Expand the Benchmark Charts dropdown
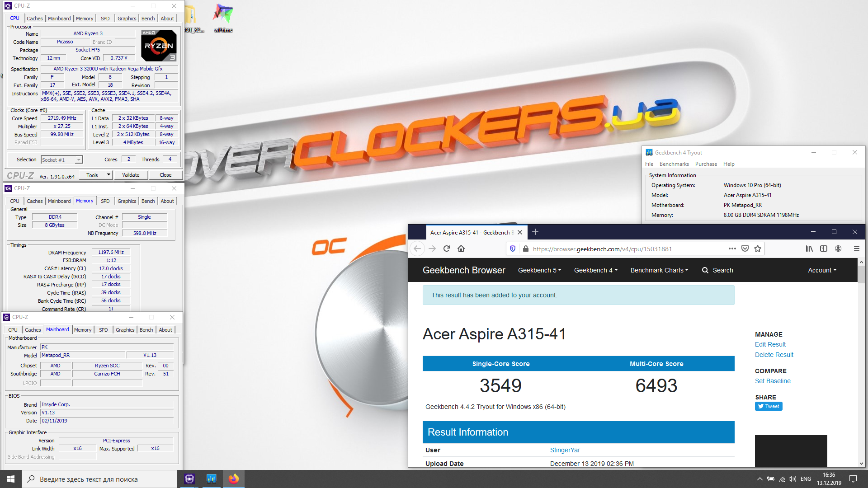Viewport: 868px width, 488px height. 660,270
